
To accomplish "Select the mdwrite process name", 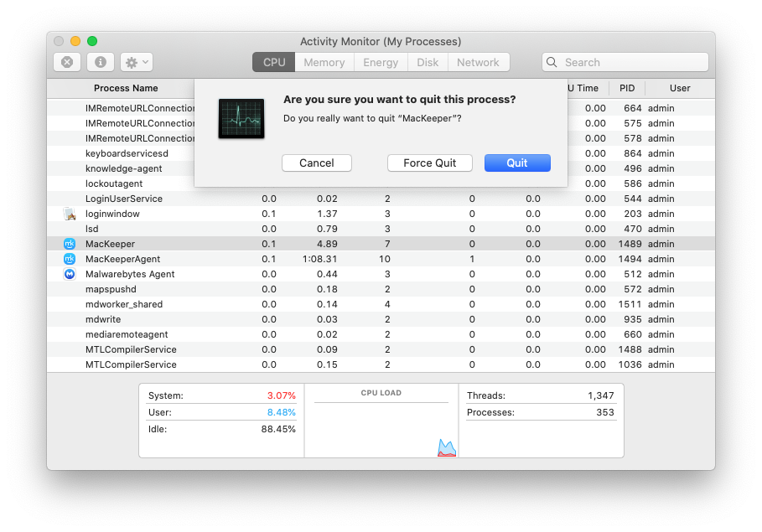I will pyautogui.click(x=103, y=319).
